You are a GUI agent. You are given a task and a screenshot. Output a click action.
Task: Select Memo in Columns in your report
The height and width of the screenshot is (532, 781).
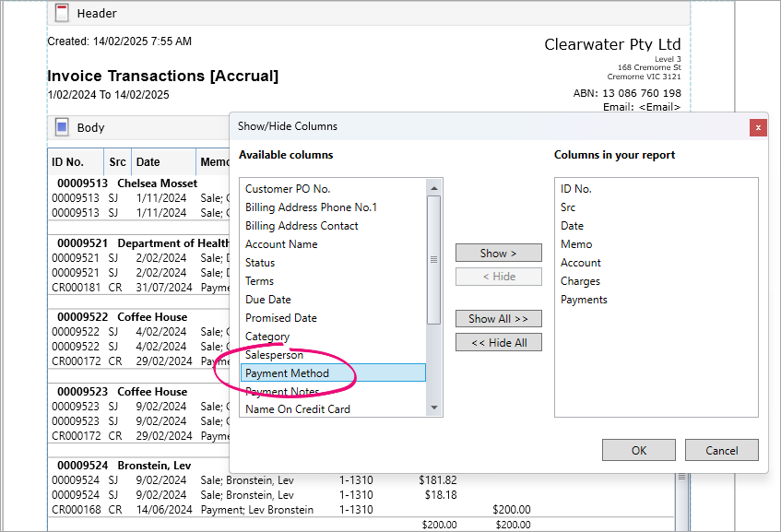(576, 244)
